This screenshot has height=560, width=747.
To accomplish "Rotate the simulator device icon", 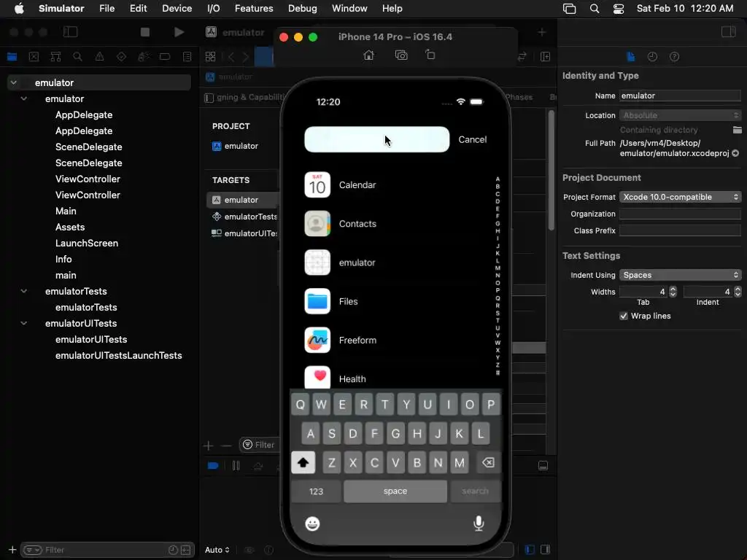I will coord(430,55).
